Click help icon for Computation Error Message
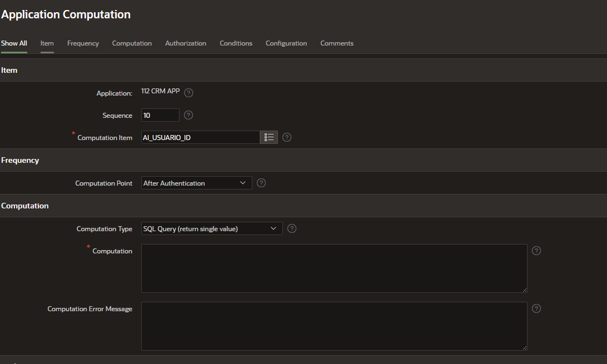 (536, 308)
